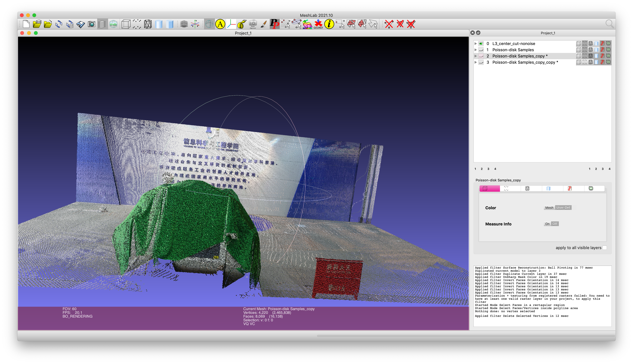Toggle visibility of L3_center_cut-nonoise layer
The image size is (633, 364).
point(481,43)
